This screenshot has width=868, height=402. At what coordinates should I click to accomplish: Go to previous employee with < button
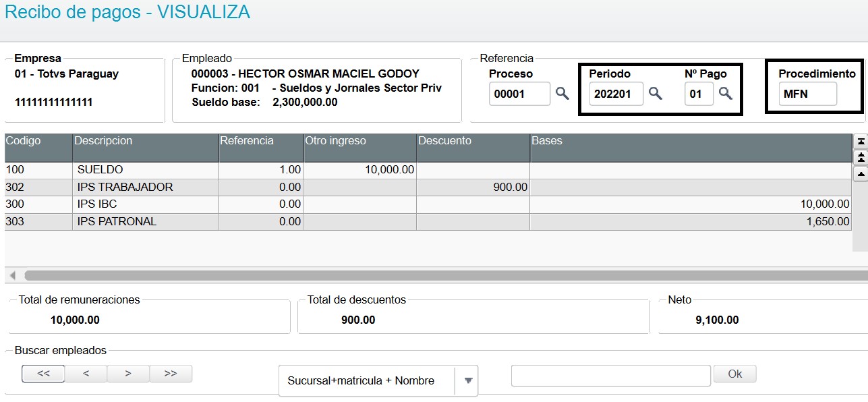coord(86,374)
